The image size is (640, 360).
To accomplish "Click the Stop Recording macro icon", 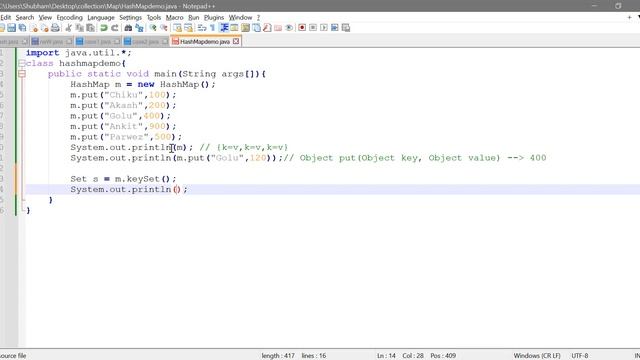I will [313, 28].
